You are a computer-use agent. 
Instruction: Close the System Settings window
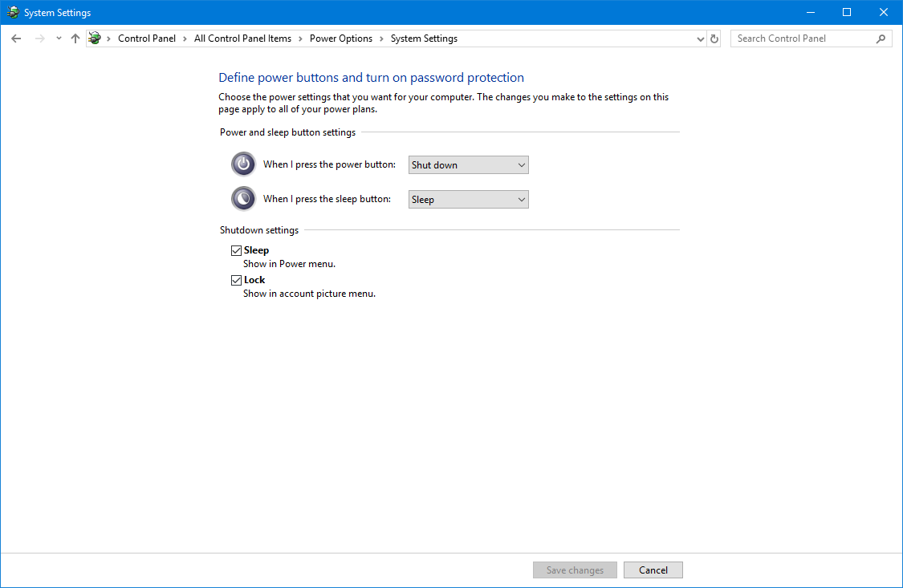point(884,12)
